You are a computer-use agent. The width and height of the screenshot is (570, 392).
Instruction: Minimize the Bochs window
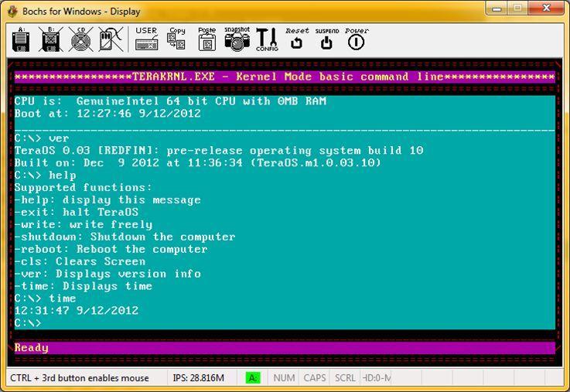click(x=497, y=9)
